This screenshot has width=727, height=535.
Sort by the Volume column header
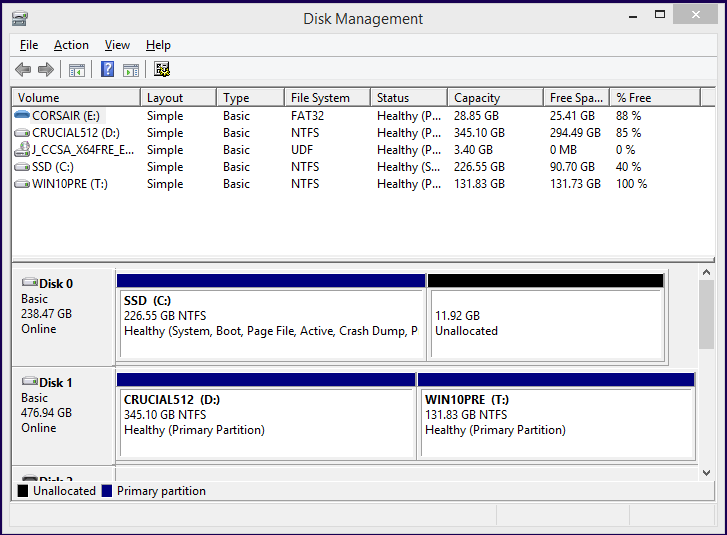point(76,98)
